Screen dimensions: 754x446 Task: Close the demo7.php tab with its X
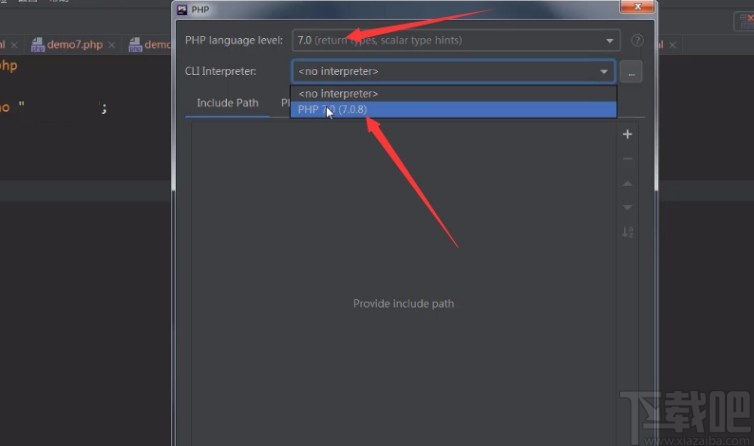tap(112, 45)
